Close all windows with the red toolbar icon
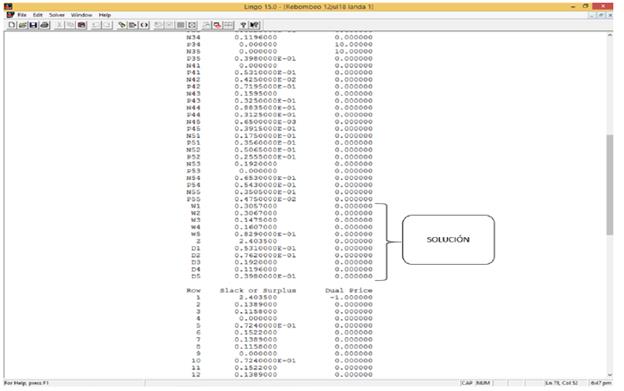The width and height of the screenshot is (624, 391). point(217,25)
